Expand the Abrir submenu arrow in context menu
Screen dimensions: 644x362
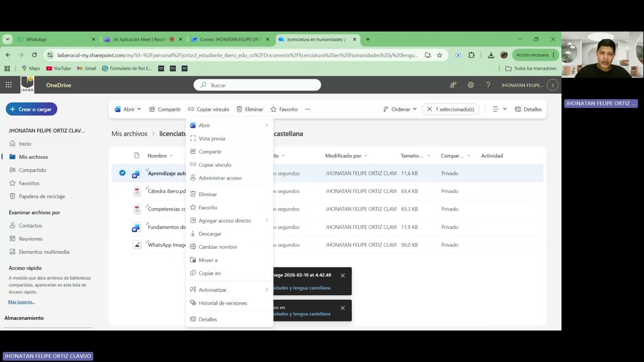click(x=267, y=125)
